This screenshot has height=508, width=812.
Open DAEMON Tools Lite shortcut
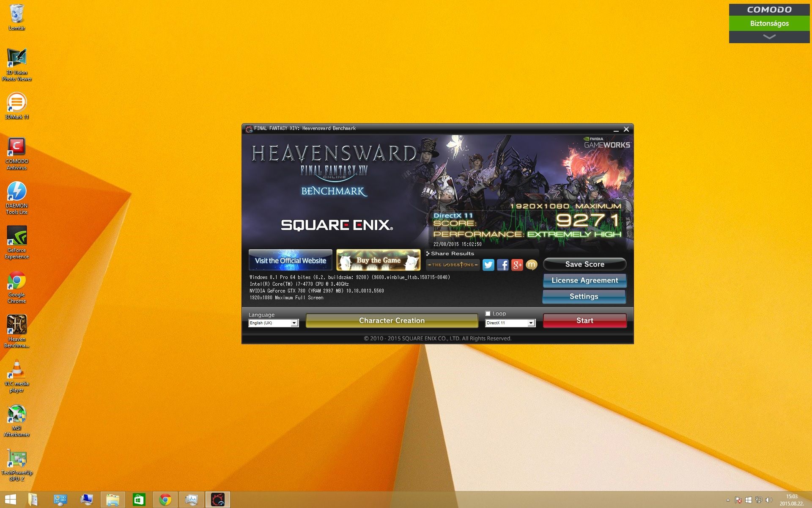tap(17, 198)
